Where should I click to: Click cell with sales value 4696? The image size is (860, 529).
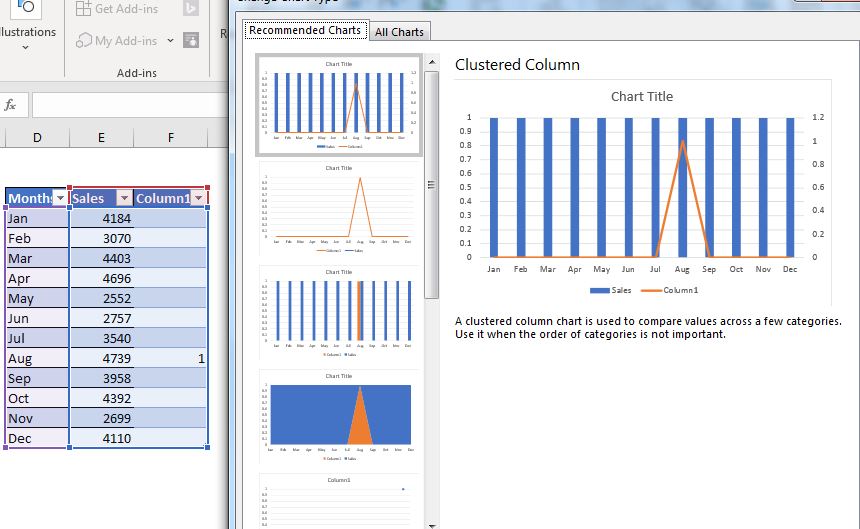(x=101, y=278)
